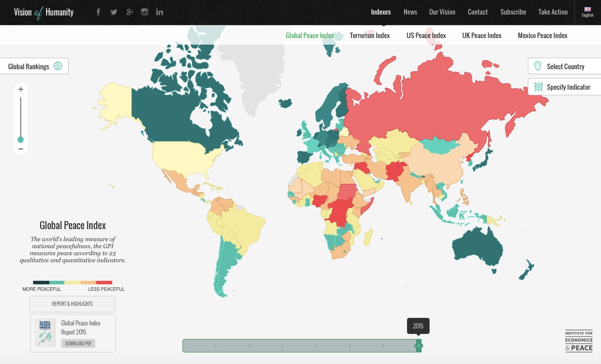Click the Global Peace Index report thumbnail
601x364 pixels.
click(45, 332)
